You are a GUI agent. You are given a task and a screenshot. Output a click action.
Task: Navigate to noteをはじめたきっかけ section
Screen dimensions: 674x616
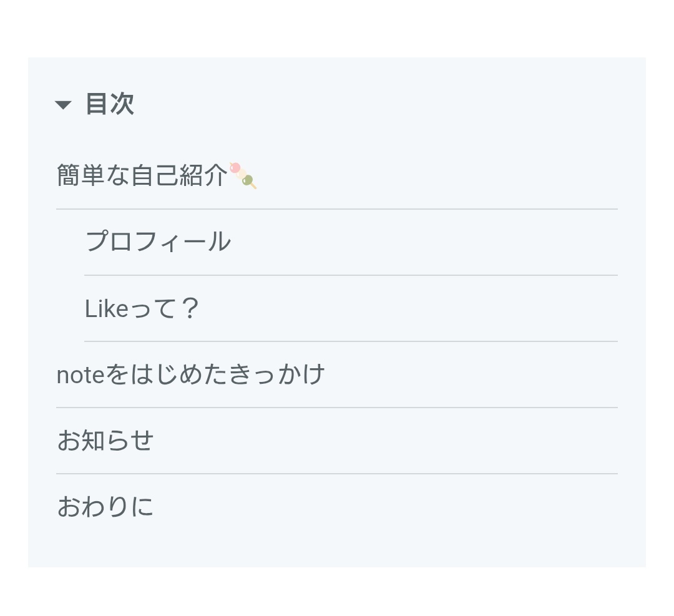190,374
